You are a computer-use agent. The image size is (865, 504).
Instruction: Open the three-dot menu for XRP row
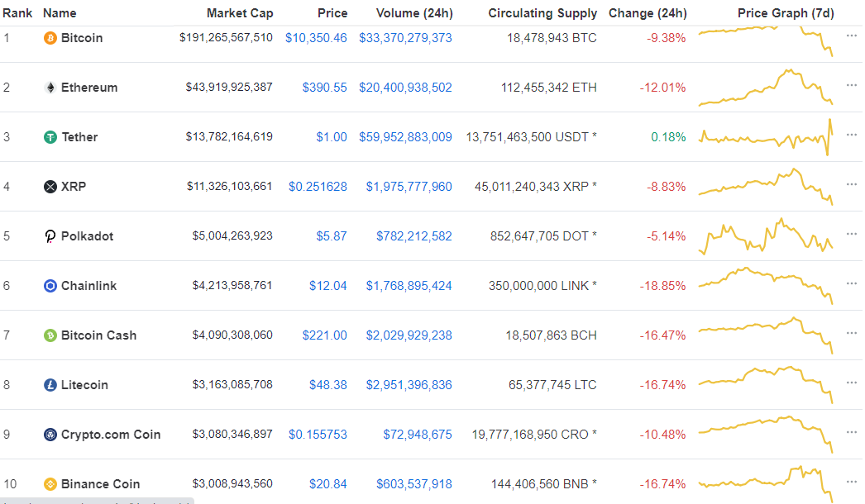(851, 185)
